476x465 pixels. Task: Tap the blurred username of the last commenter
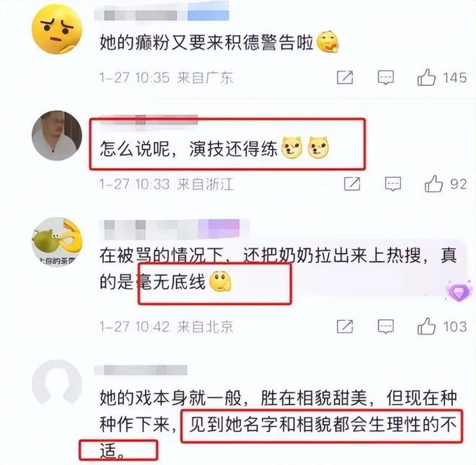coord(141,370)
